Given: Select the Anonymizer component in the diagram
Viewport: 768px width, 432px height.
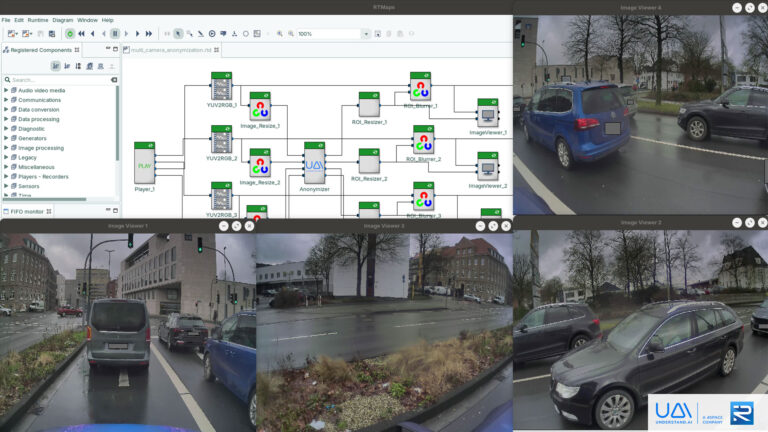Looking at the screenshot, I should point(314,164).
